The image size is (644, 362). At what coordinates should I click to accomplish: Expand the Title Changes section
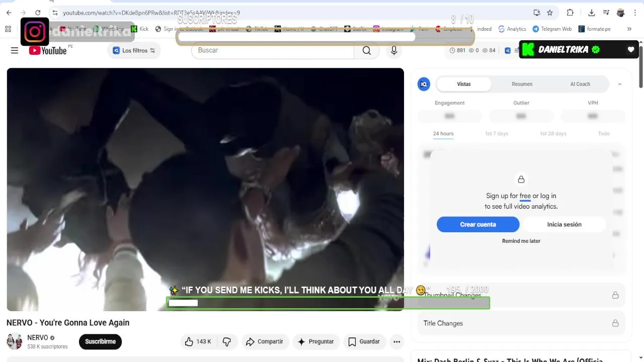(x=521, y=323)
